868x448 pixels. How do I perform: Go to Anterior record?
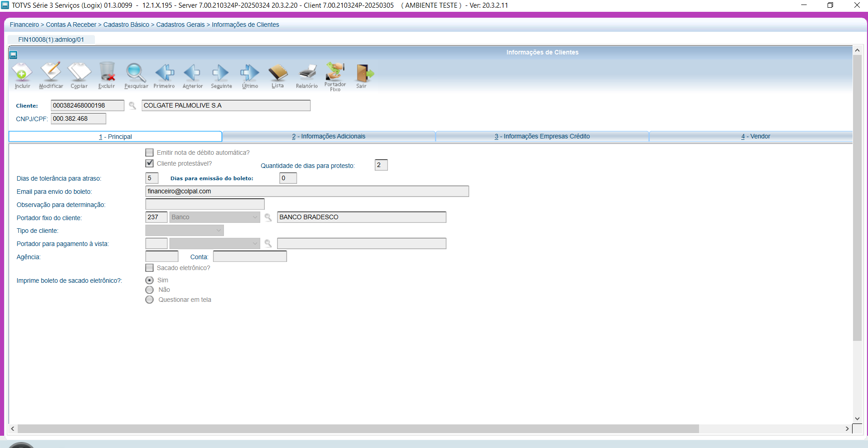[x=193, y=75]
